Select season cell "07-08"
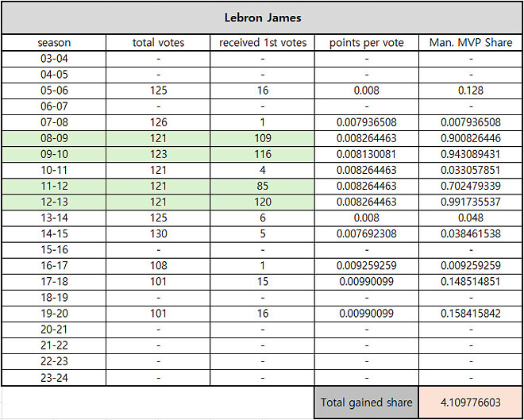 coord(54,122)
